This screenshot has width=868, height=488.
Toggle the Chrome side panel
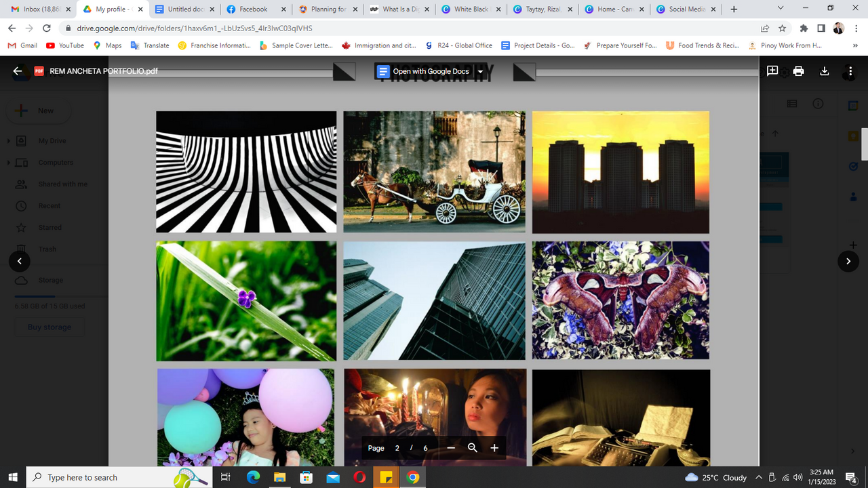coord(821,28)
